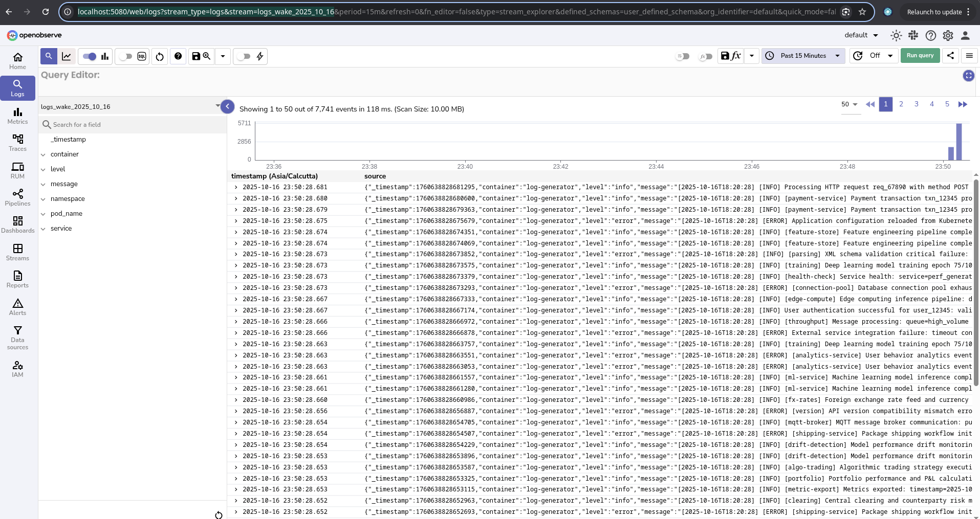Collapse the field list panel
The height and width of the screenshot is (519, 980).
[x=227, y=106]
